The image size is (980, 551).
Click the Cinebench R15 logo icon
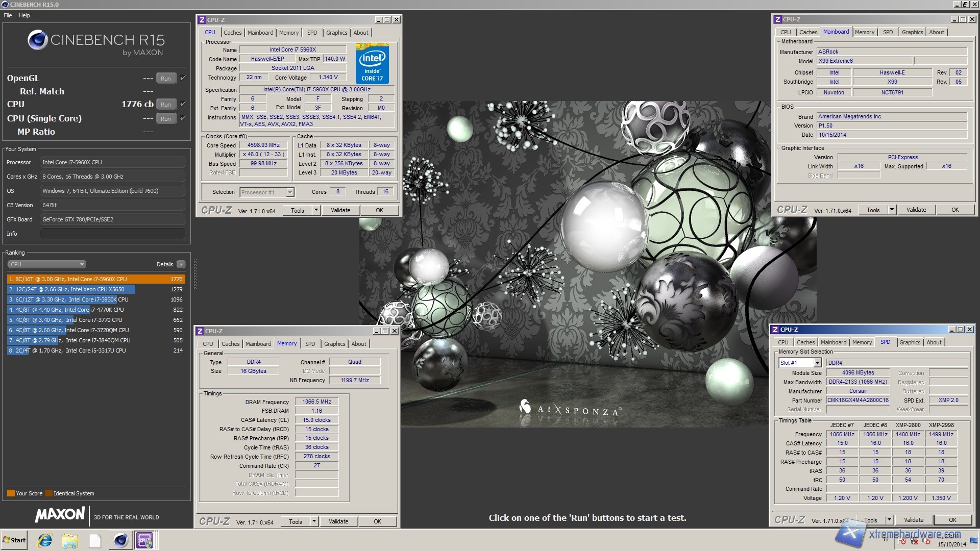pyautogui.click(x=38, y=40)
